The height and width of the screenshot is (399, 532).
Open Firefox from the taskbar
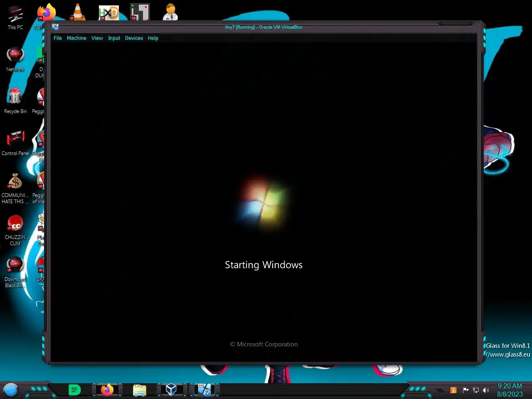coord(107,390)
